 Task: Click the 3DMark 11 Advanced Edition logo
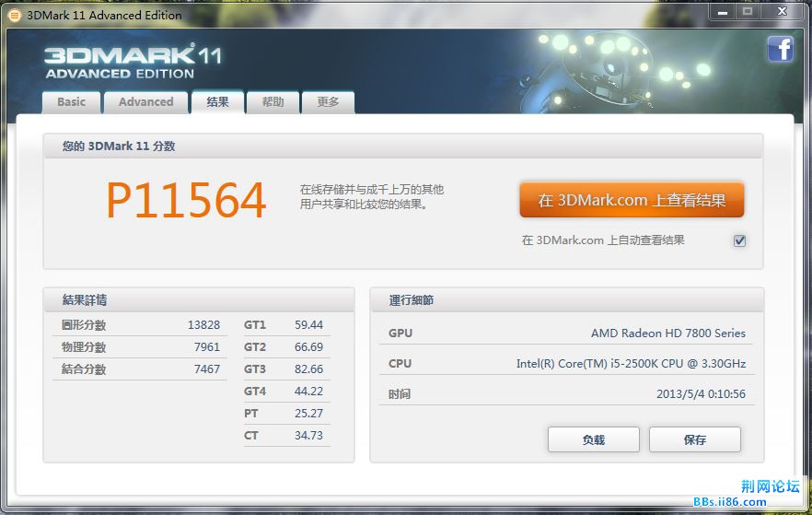pyautogui.click(x=133, y=62)
